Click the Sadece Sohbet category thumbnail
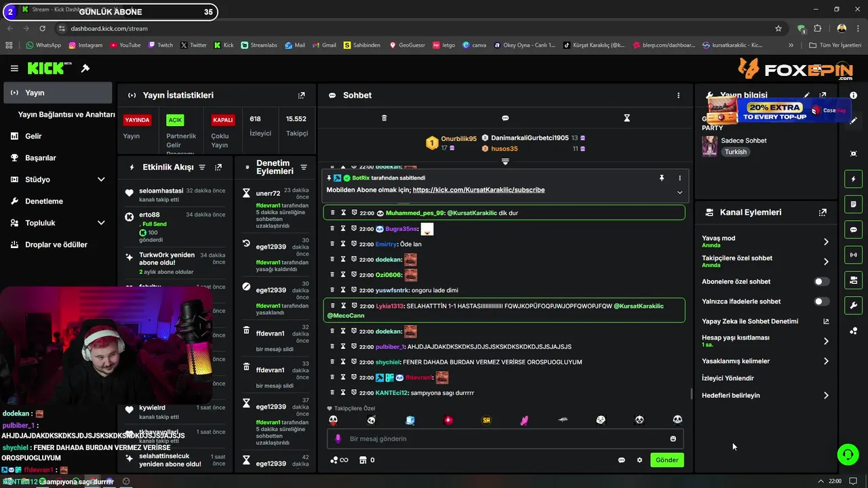 coord(709,146)
